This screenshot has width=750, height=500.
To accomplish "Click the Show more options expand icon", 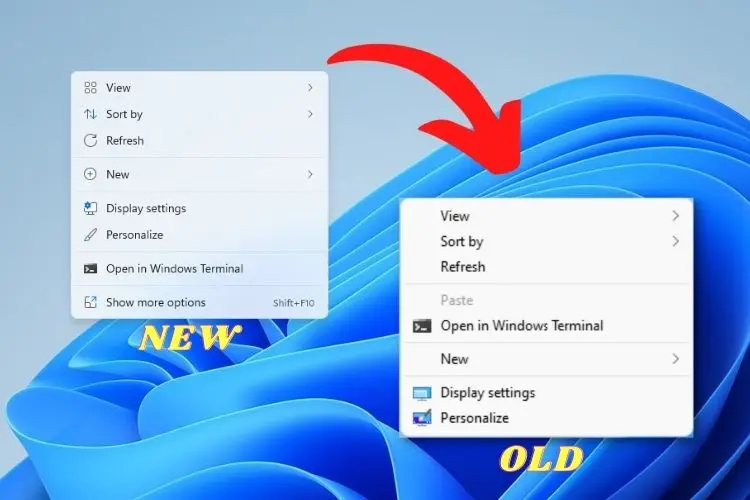I will click(x=90, y=302).
